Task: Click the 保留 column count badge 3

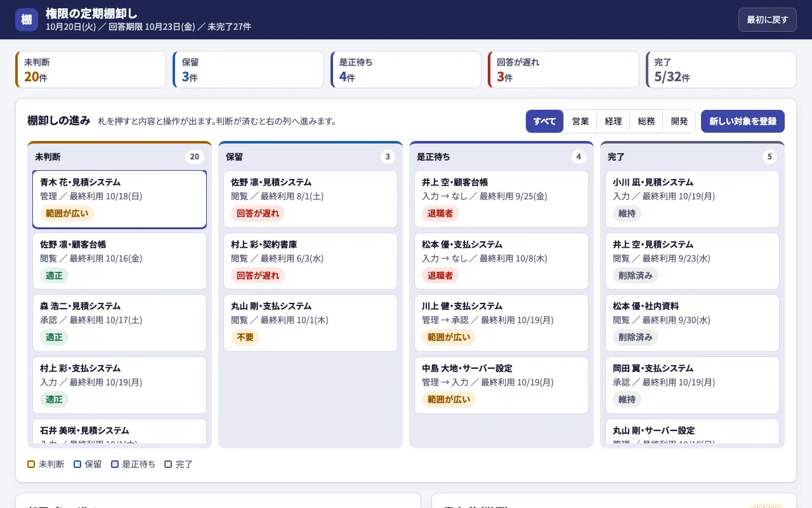Action: coord(388,157)
